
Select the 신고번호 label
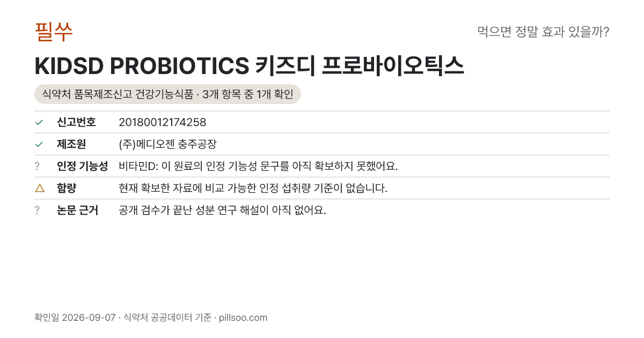[x=76, y=122]
